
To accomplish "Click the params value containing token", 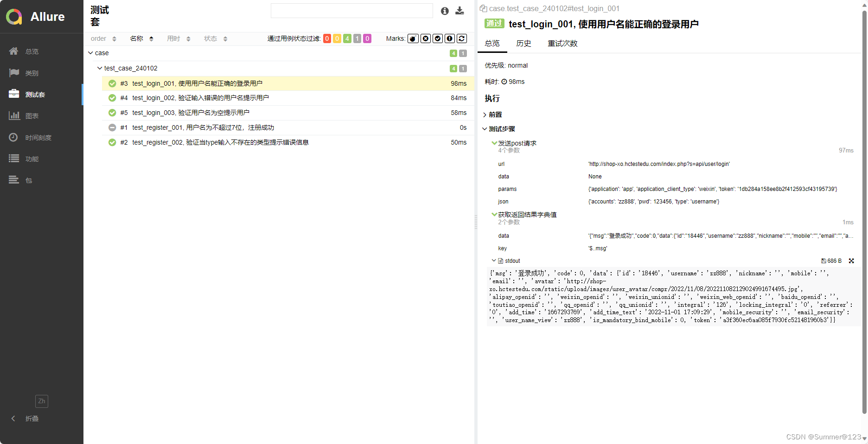I will tap(713, 189).
